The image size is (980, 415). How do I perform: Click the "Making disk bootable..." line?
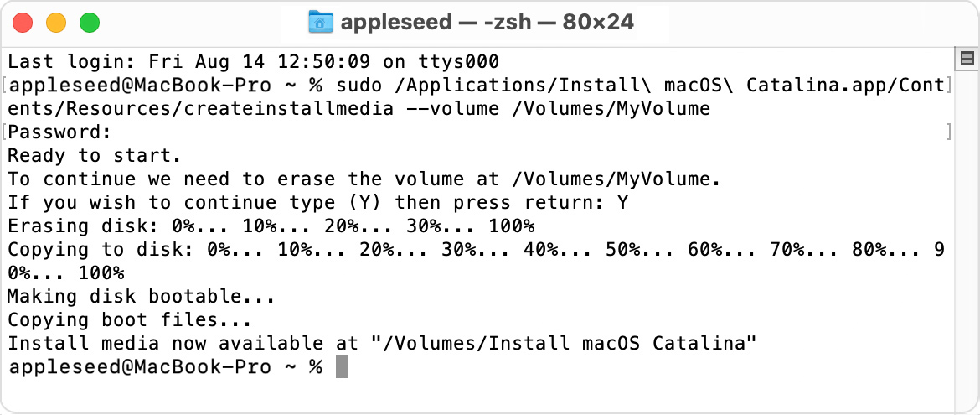[x=141, y=297]
